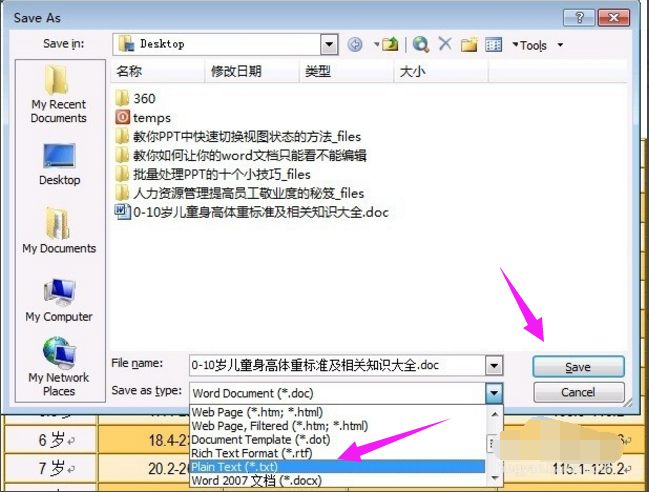Select the 360 folder in file list
Screen dimensions: 649x492
(x=143, y=98)
